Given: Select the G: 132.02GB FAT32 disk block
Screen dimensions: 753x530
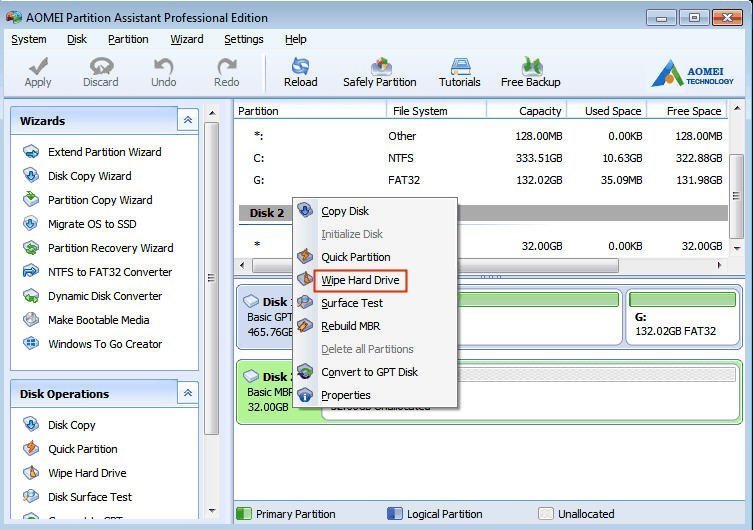Looking at the screenshot, I should (x=682, y=317).
